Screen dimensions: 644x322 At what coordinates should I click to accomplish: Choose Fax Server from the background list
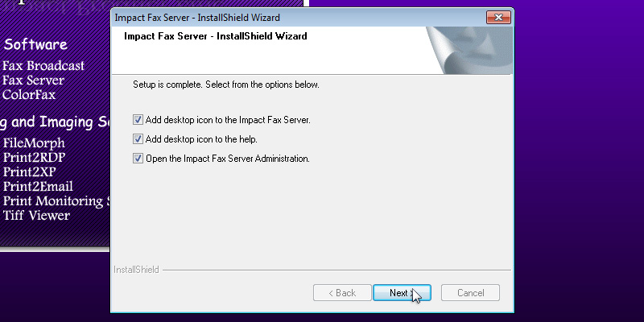[33, 80]
